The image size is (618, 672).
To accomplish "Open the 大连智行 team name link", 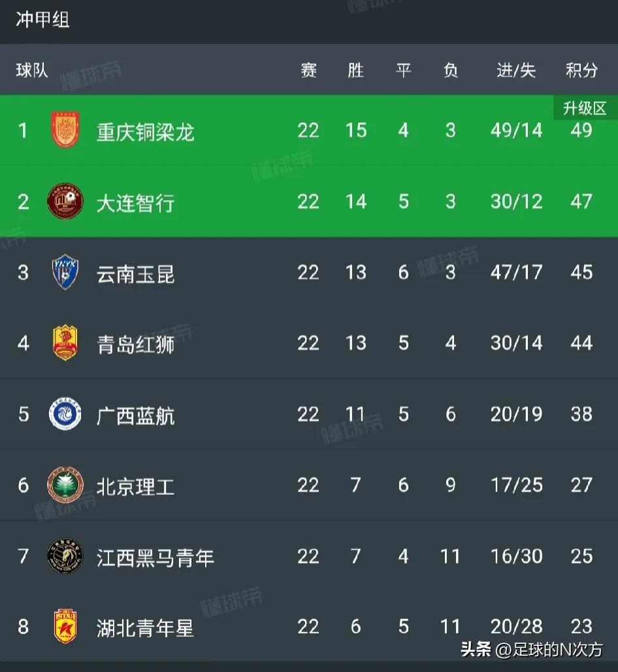I will tap(135, 202).
